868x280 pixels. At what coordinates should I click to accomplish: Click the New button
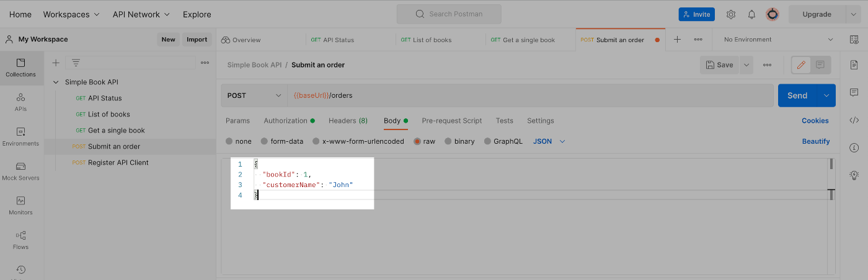point(168,39)
